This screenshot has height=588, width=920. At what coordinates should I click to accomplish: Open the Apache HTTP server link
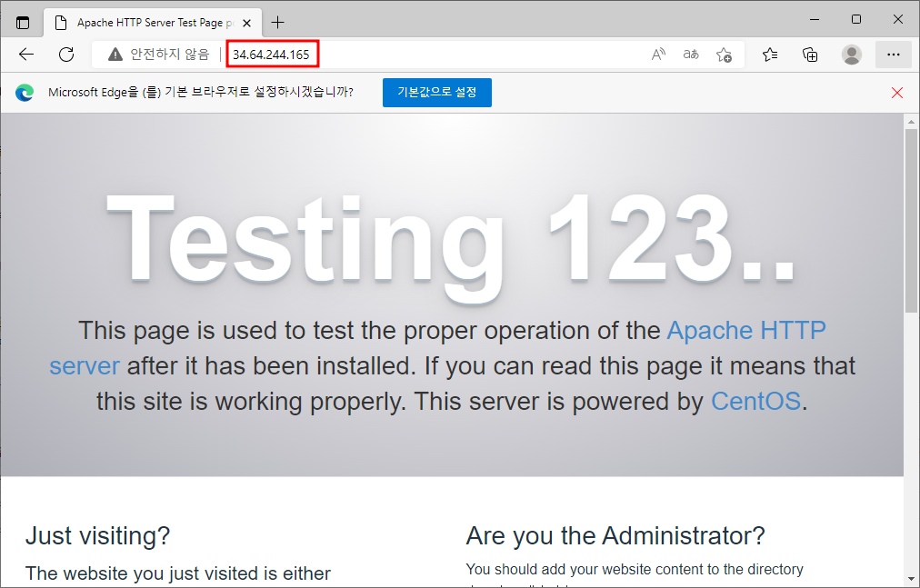[747, 331]
